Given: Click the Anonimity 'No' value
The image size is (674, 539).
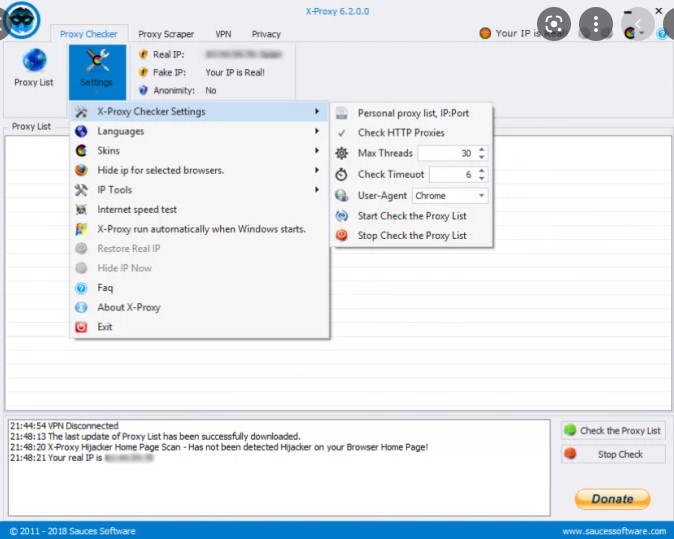Looking at the screenshot, I should 211,90.
